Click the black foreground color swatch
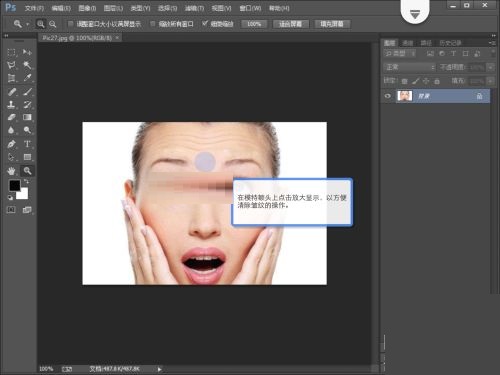Viewport: 500px width, 375px height. point(14,185)
